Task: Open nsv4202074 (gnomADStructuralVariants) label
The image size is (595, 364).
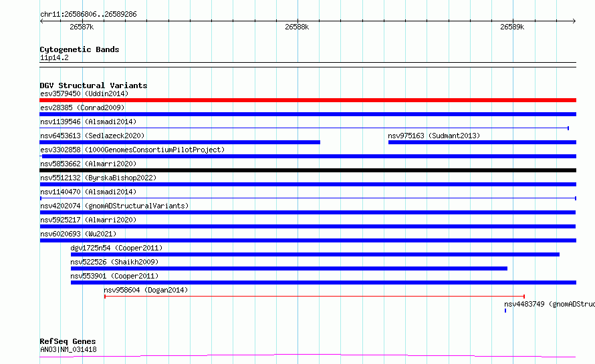Action: click(x=114, y=206)
